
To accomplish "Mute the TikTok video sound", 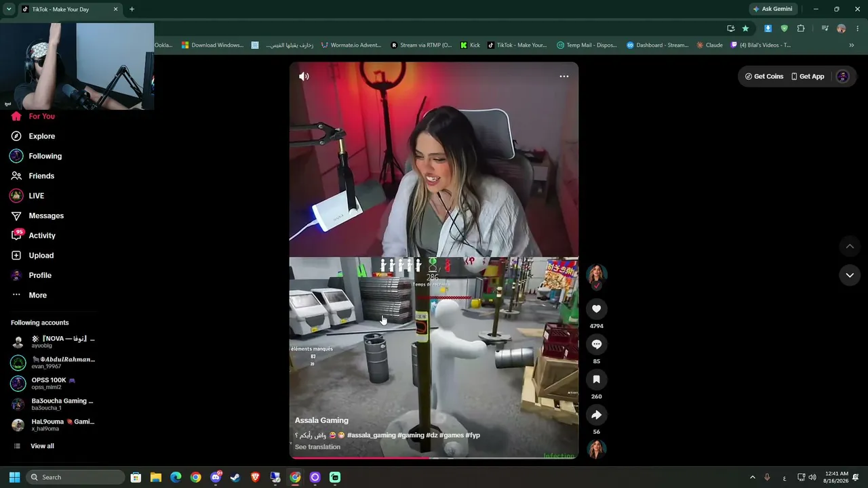I will 304,77.
